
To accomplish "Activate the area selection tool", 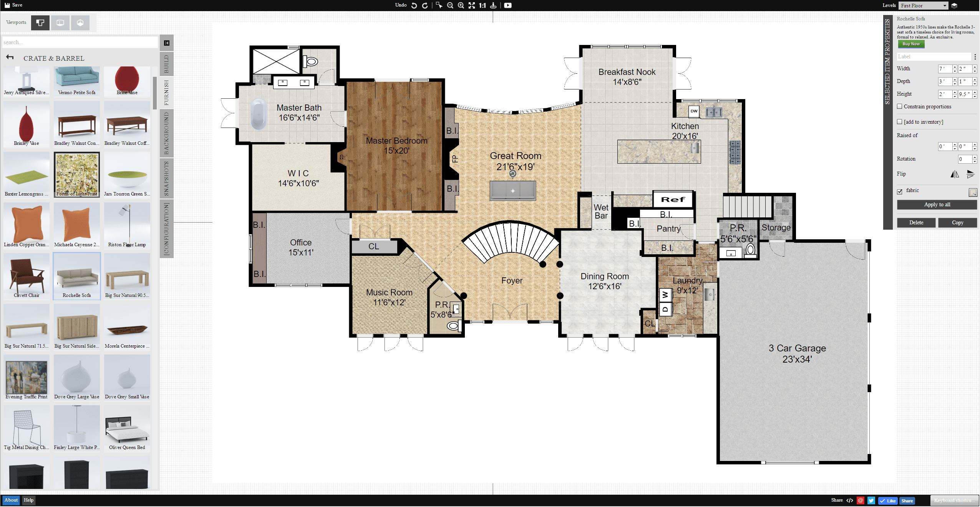I will [439, 5].
